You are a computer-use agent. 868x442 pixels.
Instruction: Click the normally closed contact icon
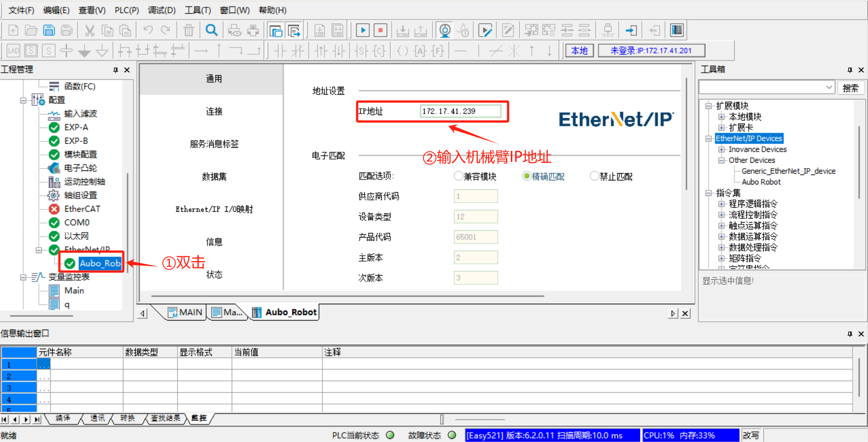(x=297, y=50)
